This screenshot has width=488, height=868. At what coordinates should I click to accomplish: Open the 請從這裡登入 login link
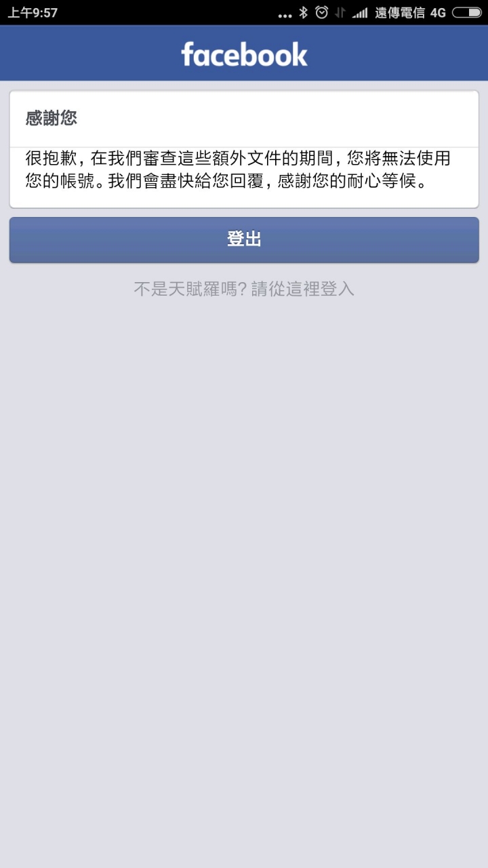(x=303, y=289)
